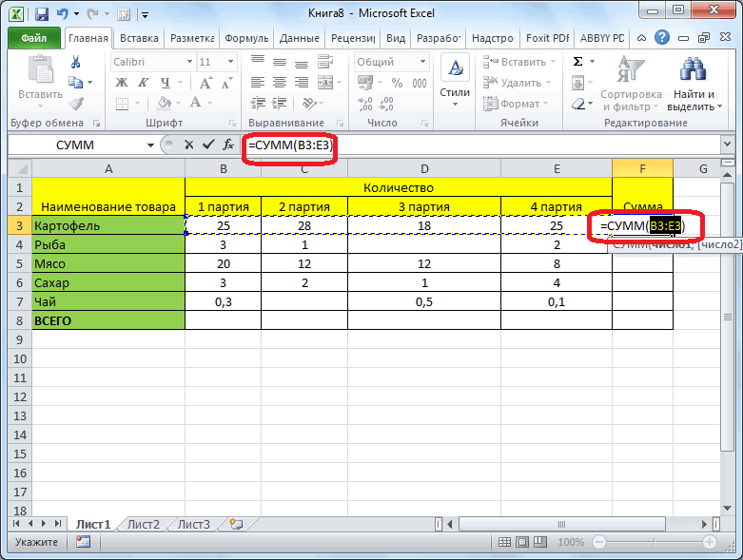
Task: Switch to the Рецензирование tab
Action: pos(353,38)
